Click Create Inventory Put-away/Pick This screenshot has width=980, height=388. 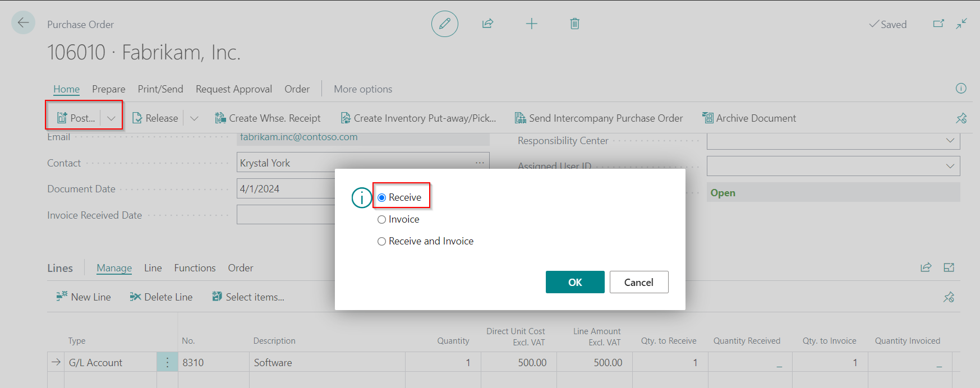(x=418, y=118)
